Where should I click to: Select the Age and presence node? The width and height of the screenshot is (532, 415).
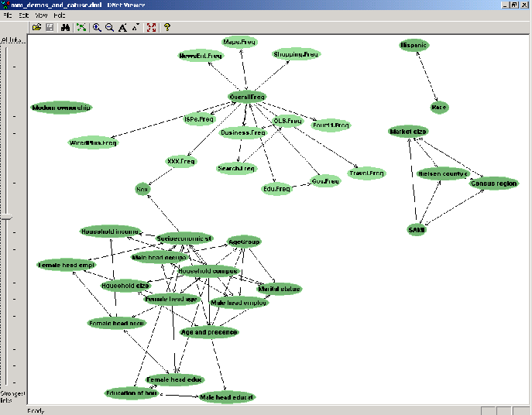(209, 332)
